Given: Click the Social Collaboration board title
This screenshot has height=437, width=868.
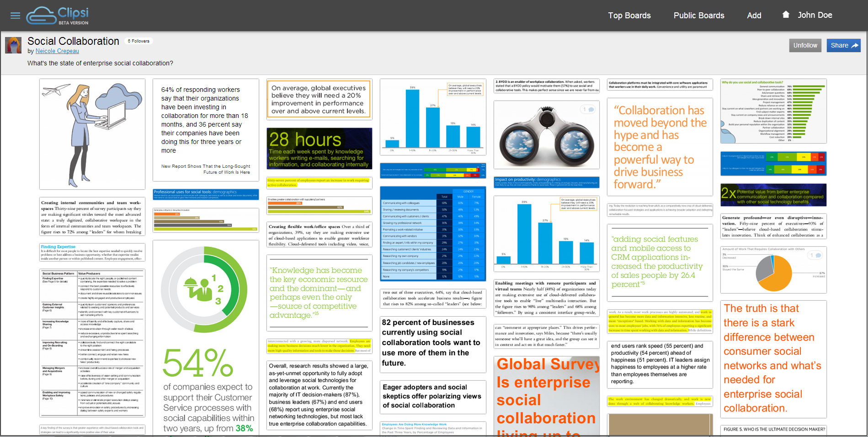Looking at the screenshot, I should (x=73, y=41).
